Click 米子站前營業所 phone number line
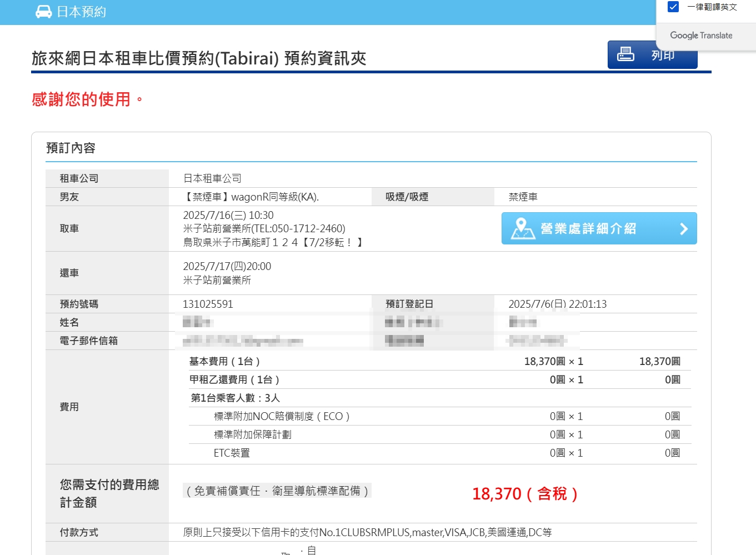This screenshot has width=756, height=555. pyautogui.click(x=264, y=228)
